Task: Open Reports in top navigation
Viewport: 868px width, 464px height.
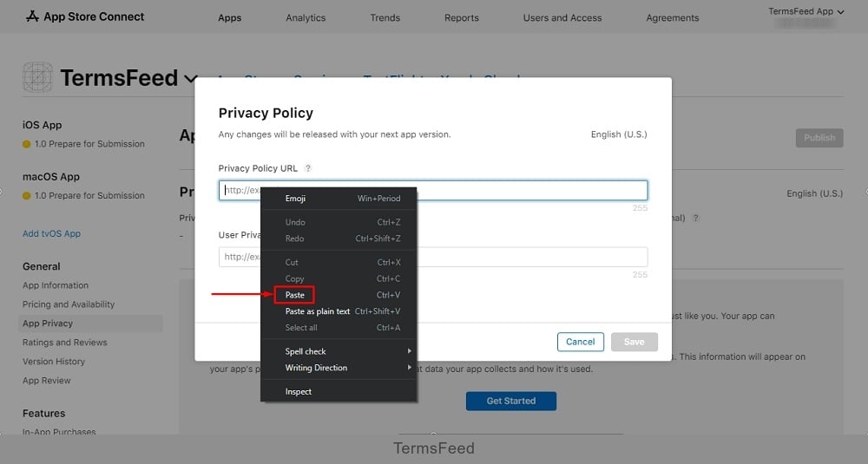Action: pos(462,17)
